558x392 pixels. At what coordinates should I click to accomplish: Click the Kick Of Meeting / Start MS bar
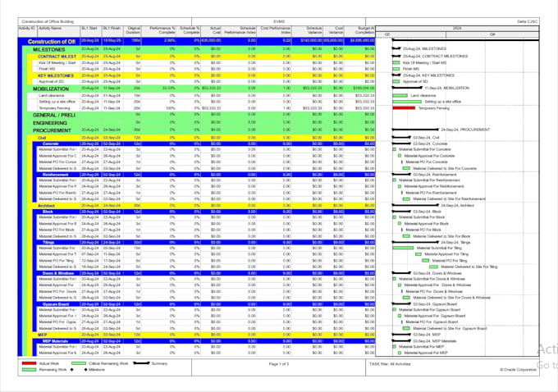point(396,62)
